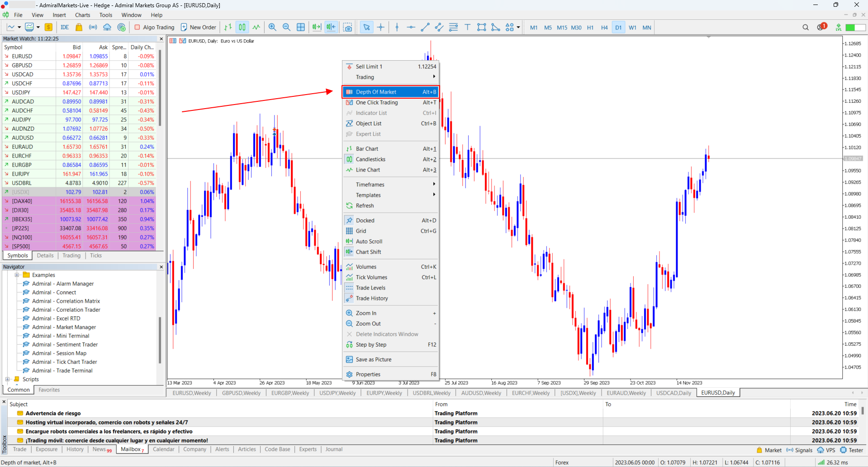Toggle the Algo Trading button
This screenshot has height=467, width=868.
(154, 27)
